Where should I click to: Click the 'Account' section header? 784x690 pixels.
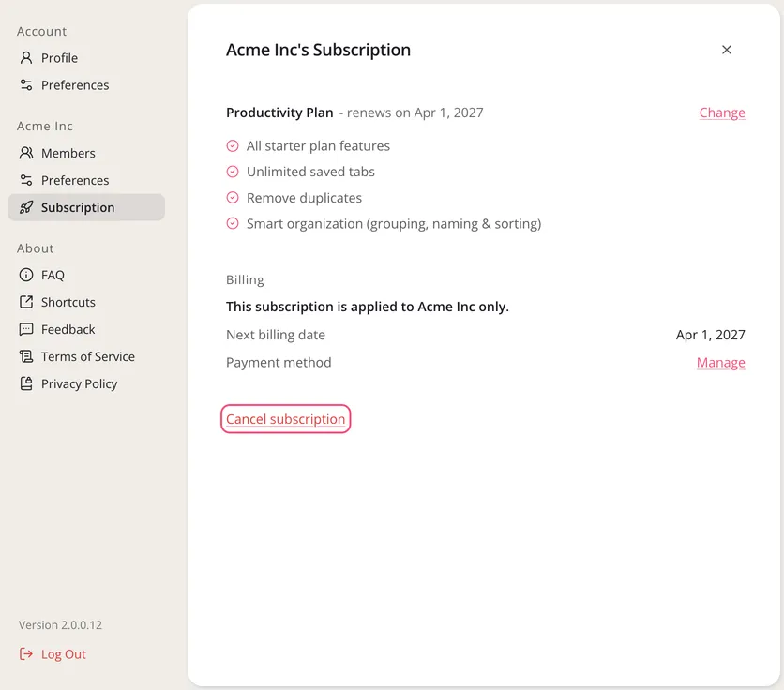point(41,32)
